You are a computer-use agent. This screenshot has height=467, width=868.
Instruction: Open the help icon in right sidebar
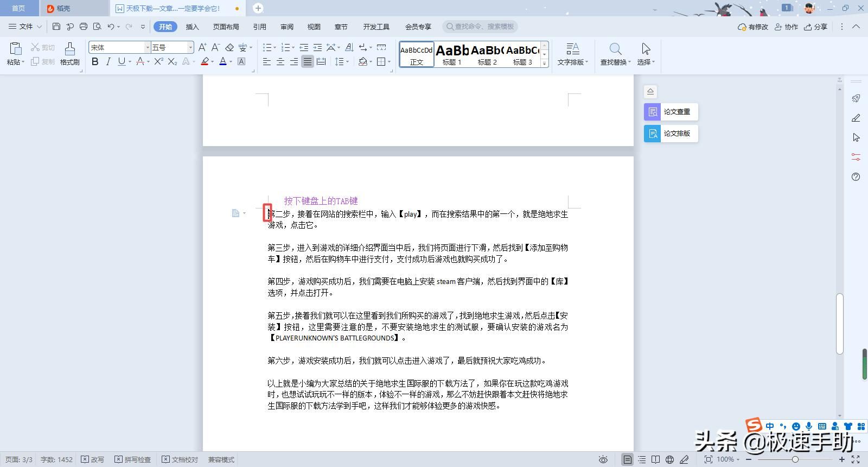(x=856, y=176)
